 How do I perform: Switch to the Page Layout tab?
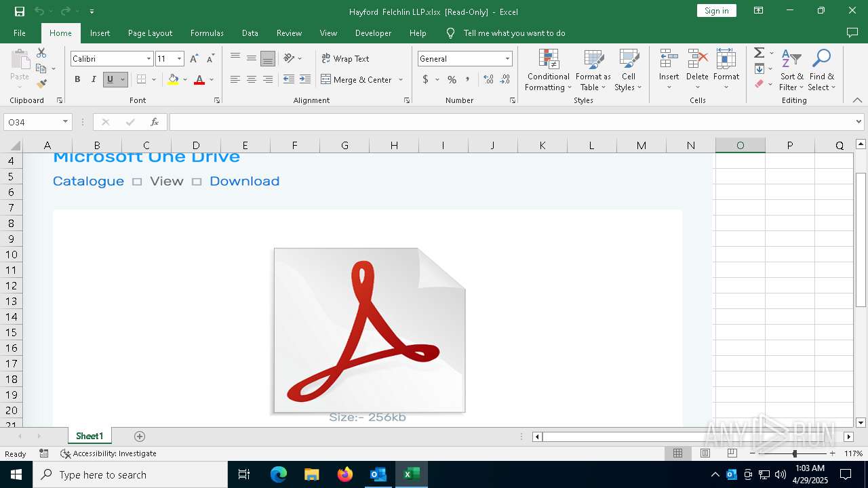tap(150, 33)
